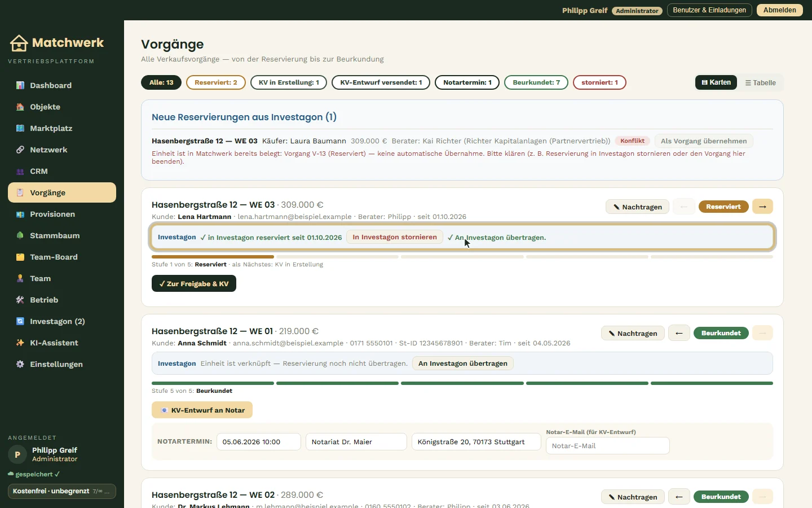Click the Abmelden button

click(x=780, y=10)
